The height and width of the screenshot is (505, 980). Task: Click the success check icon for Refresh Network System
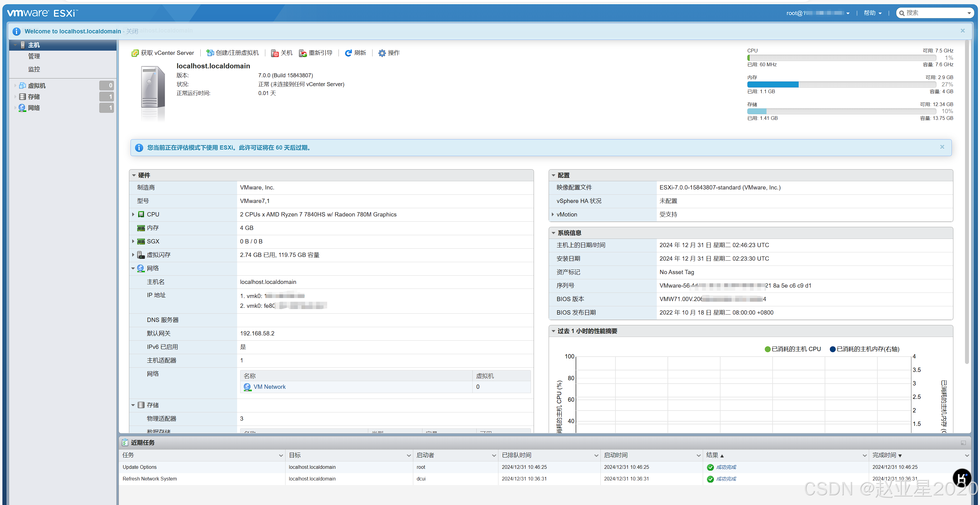point(710,479)
